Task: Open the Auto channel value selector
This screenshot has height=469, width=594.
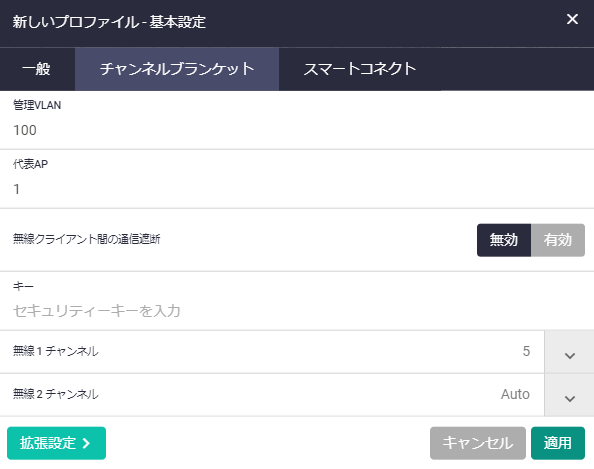Action: coord(515,394)
